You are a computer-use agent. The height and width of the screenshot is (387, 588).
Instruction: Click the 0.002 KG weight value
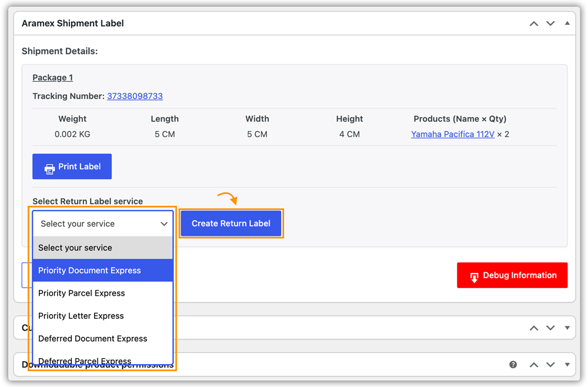(72, 134)
